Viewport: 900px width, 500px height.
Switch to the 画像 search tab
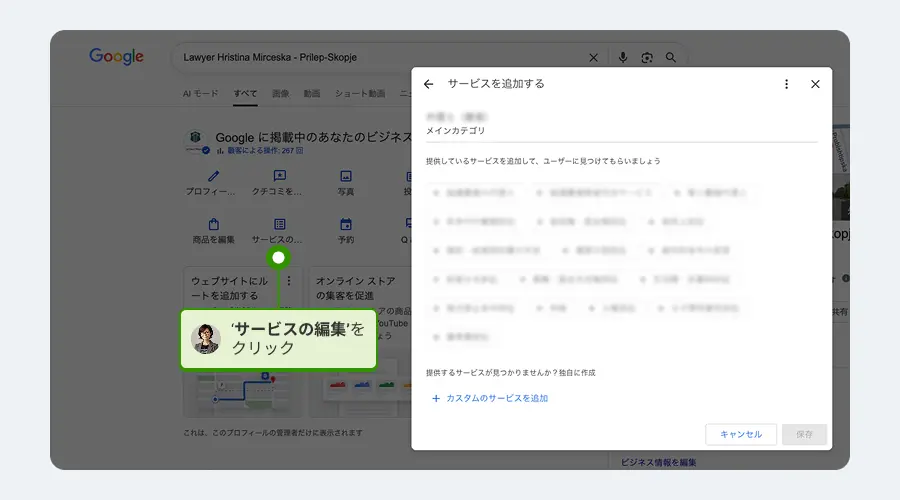tap(280, 94)
